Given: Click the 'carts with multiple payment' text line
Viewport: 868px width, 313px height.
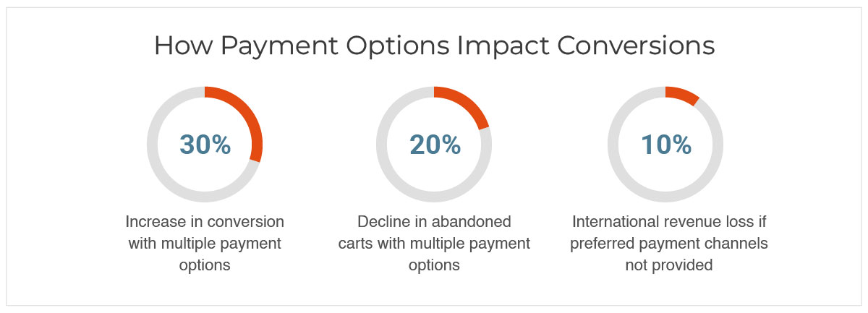Looking at the screenshot, I should 434,243.
